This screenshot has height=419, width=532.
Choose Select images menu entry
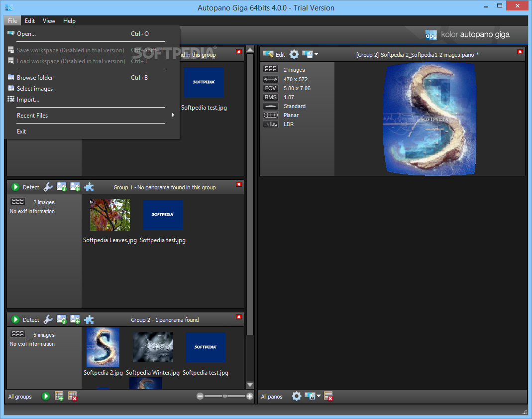tap(92, 89)
